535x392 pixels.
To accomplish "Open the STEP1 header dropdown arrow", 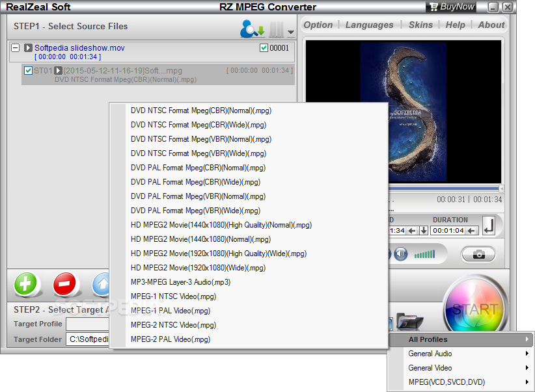I will coord(291,32).
